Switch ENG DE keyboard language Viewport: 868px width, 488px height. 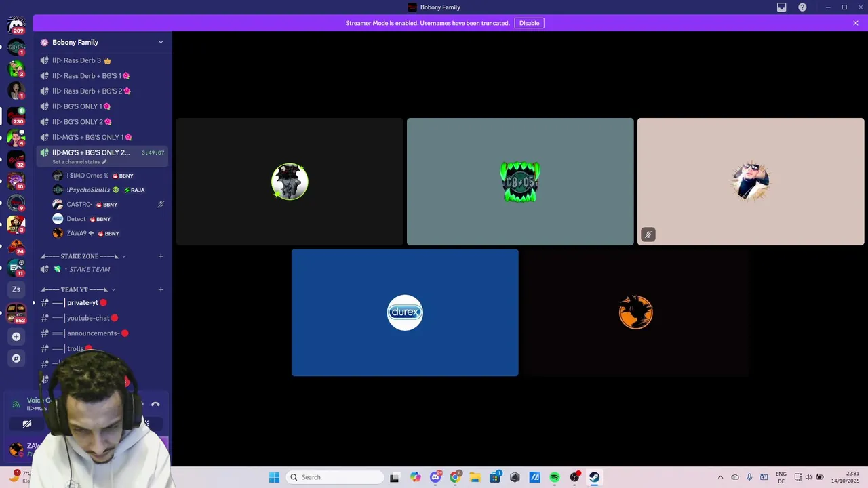tap(781, 477)
